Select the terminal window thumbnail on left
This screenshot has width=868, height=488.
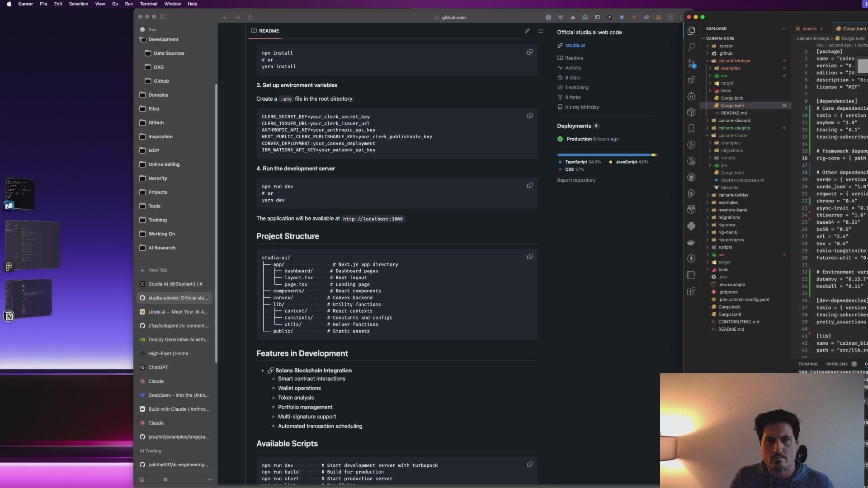pyautogui.click(x=20, y=193)
